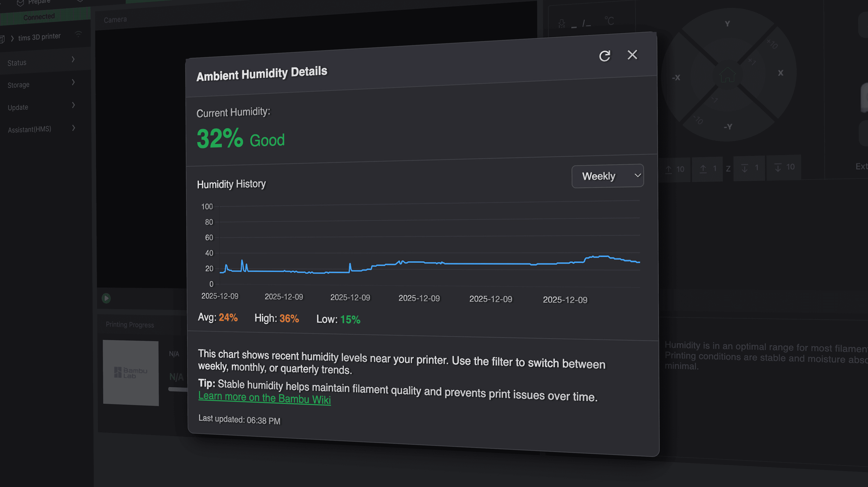The height and width of the screenshot is (487, 868).
Task: Move the Y axis forward with Y arrow
Action: 727,24
